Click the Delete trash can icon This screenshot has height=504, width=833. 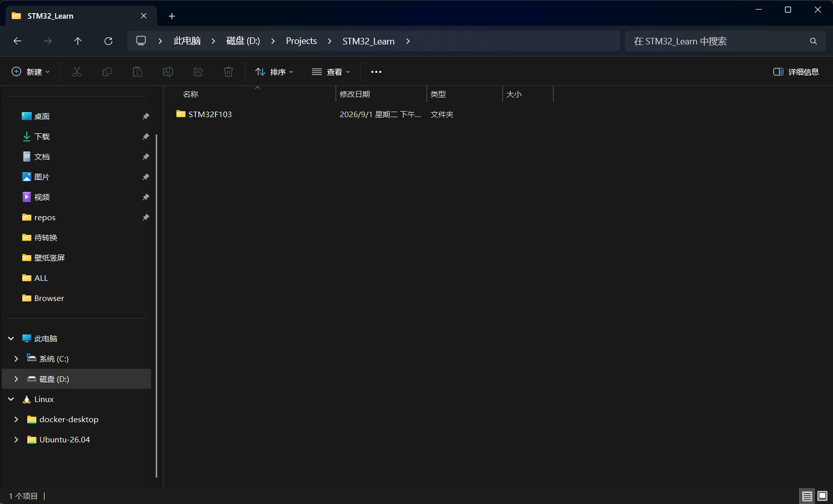tap(228, 72)
